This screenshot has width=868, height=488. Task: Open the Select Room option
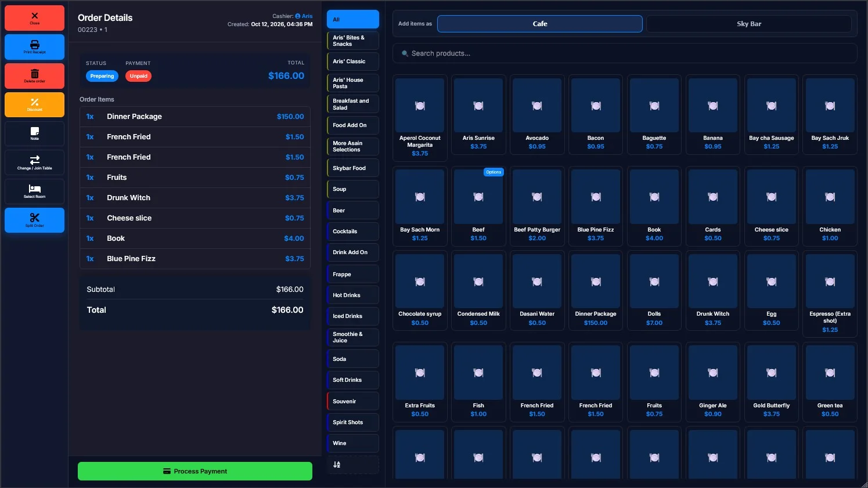pyautogui.click(x=34, y=191)
